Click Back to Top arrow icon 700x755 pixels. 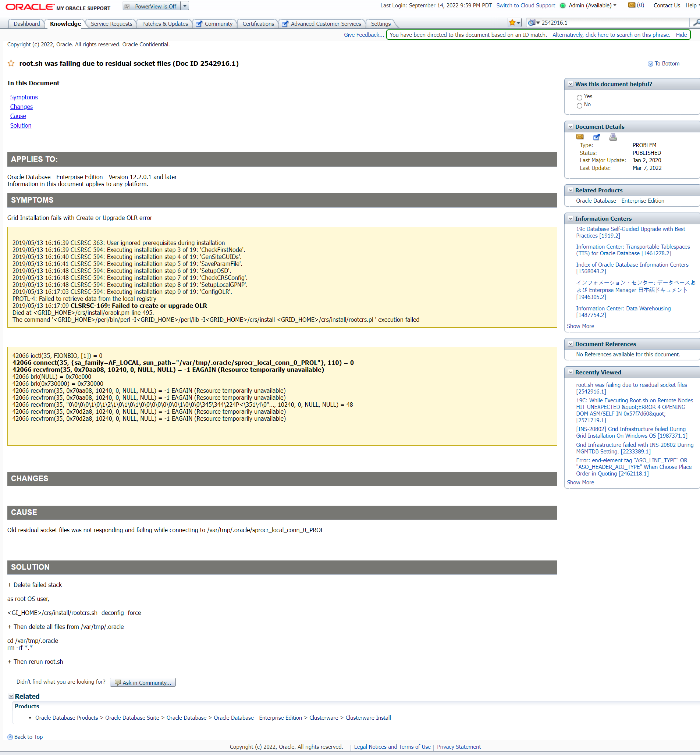point(10,737)
